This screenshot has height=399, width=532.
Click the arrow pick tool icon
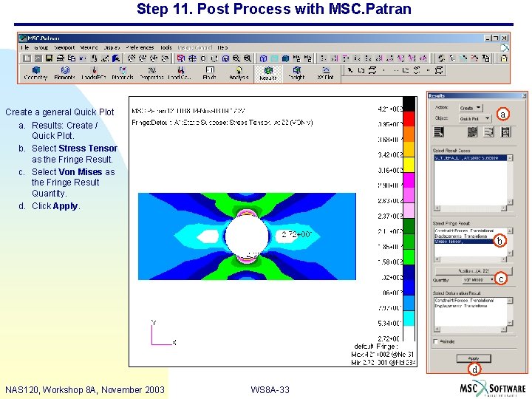(x=350, y=70)
